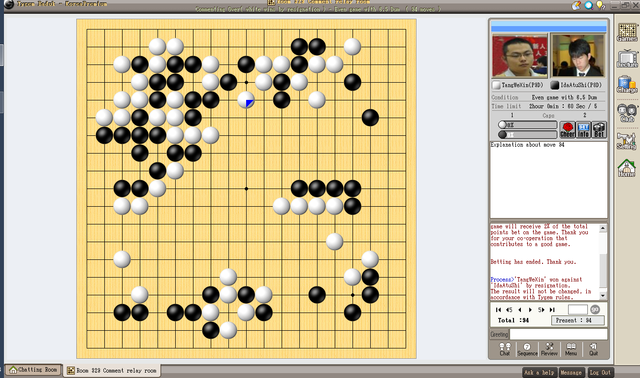The height and width of the screenshot is (378, 640).
Task: Start Review mode from bottom toolbar
Action: tap(549, 349)
